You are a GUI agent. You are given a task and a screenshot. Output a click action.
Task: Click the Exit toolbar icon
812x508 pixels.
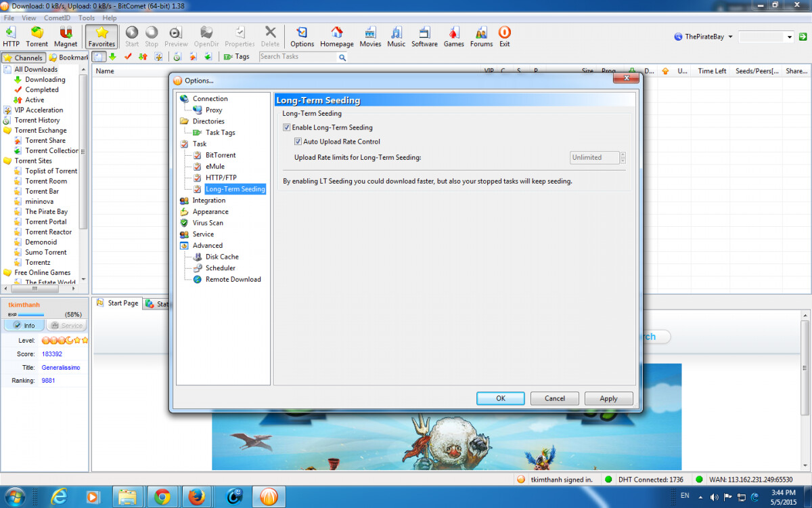(x=504, y=37)
